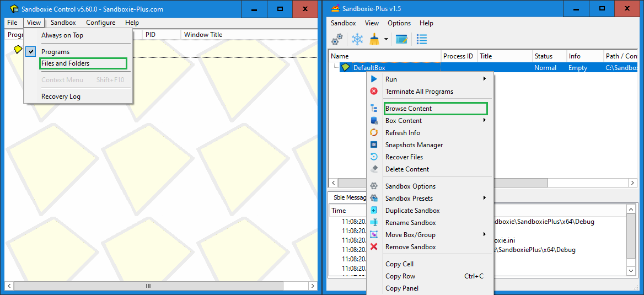
Task: Toggle Always on Top in the View menu
Action: tap(62, 35)
